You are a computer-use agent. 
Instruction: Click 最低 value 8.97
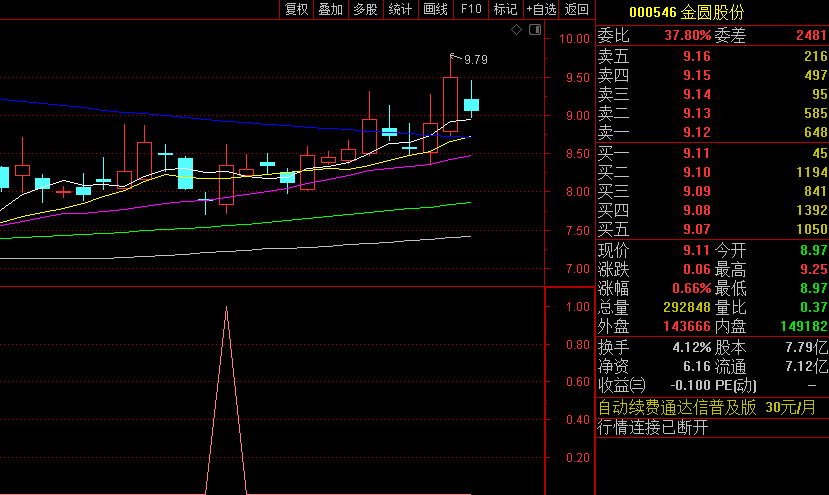(x=814, y=288)
